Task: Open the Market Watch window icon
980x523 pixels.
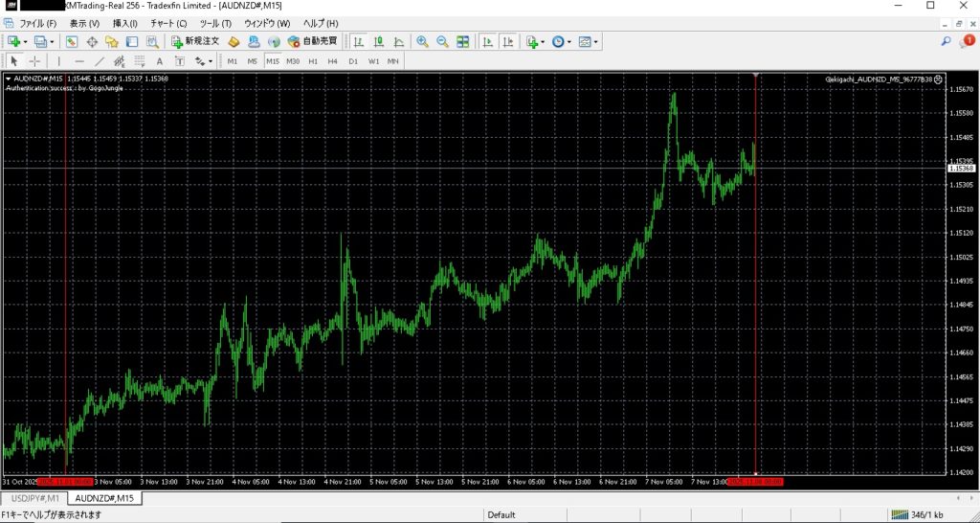Action: 72,41
